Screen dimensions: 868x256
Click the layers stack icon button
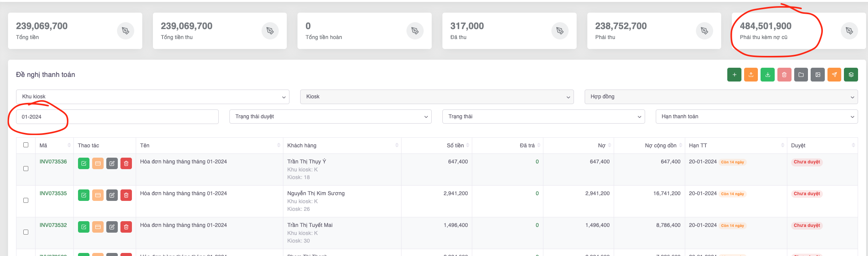click(851, 75)
